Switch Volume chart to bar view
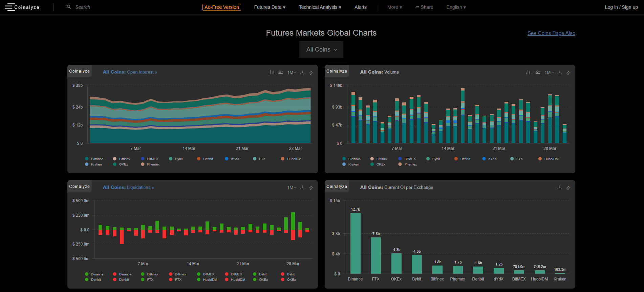 coord(529,72)
